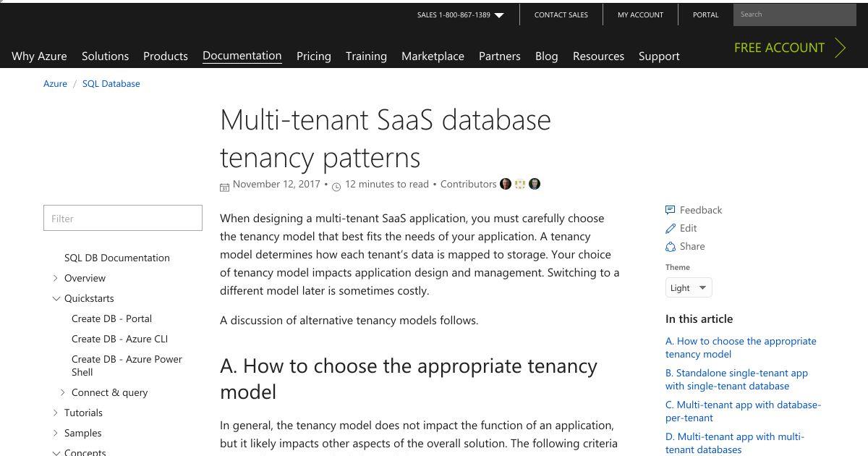This screenshot has height=456, width=868.
Task: Jump to 'D. Multi-tenant app with multi-tenant databases'
Action: [735, 443]
